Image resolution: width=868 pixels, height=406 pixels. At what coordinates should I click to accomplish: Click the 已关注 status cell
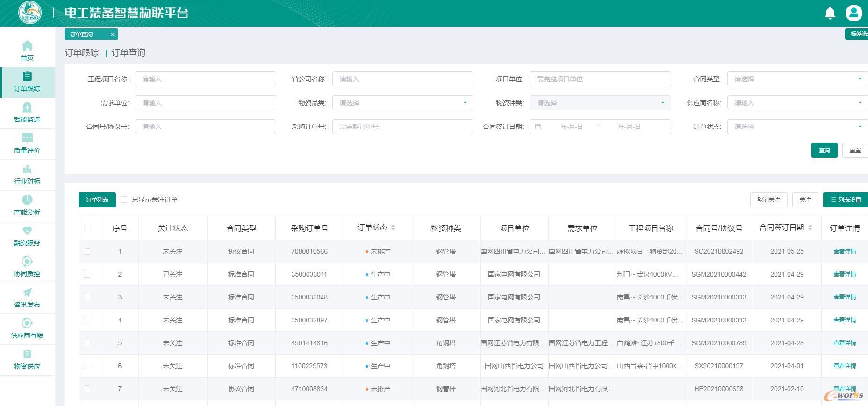coord(172,274)
